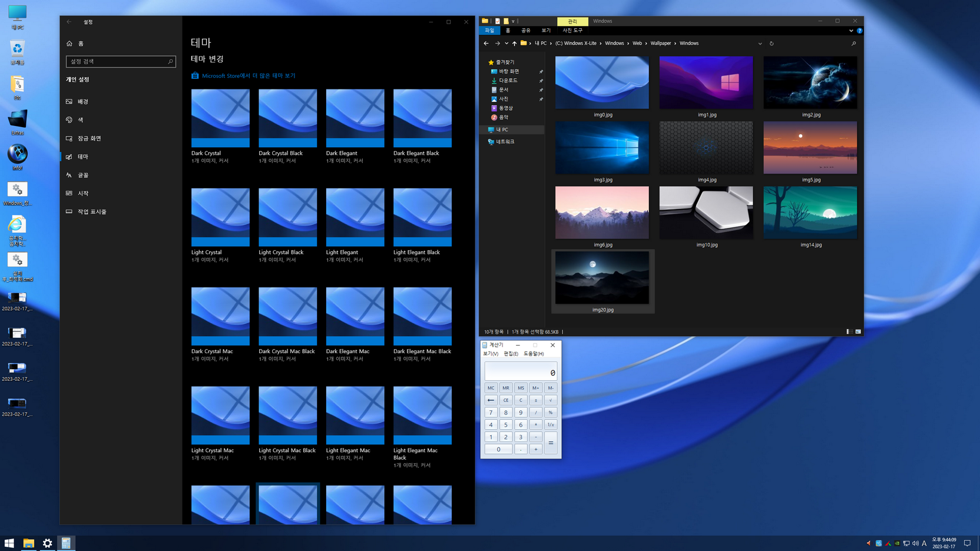Image resolution: width=980 pixels, height=551 pixels.
Task: Open 다운로드 in Explorer sidebar
Action: (508, 81)
